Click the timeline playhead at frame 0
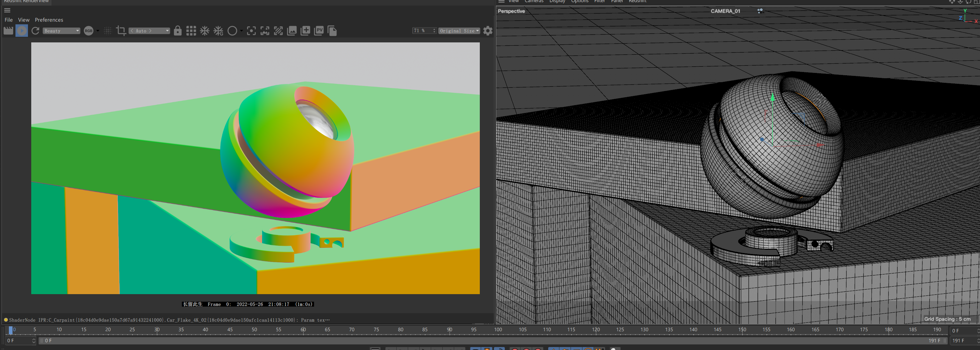 click(11, 330)
